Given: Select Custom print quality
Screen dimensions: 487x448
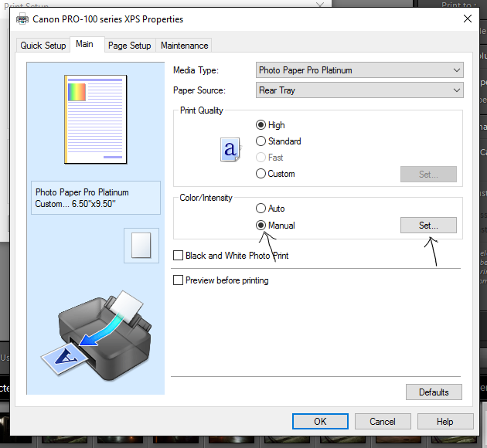Looking at the screenshot, I should [275, 174].
